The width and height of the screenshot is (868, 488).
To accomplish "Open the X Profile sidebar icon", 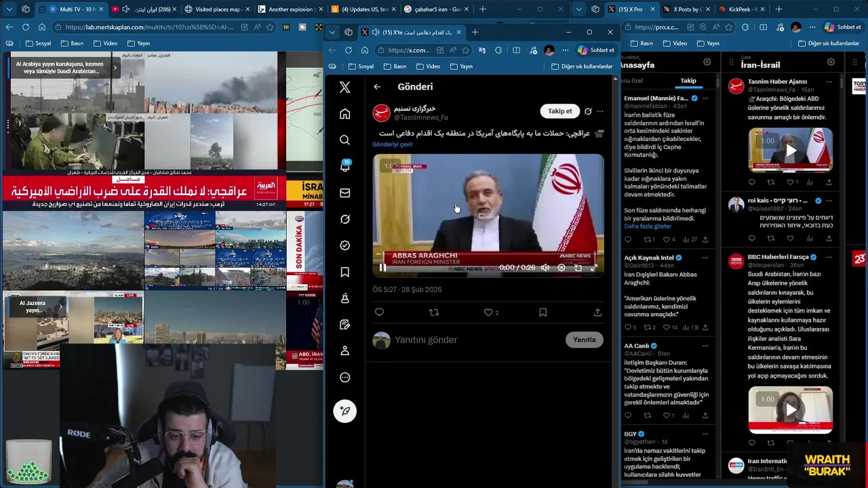I will tap(344, 350).
